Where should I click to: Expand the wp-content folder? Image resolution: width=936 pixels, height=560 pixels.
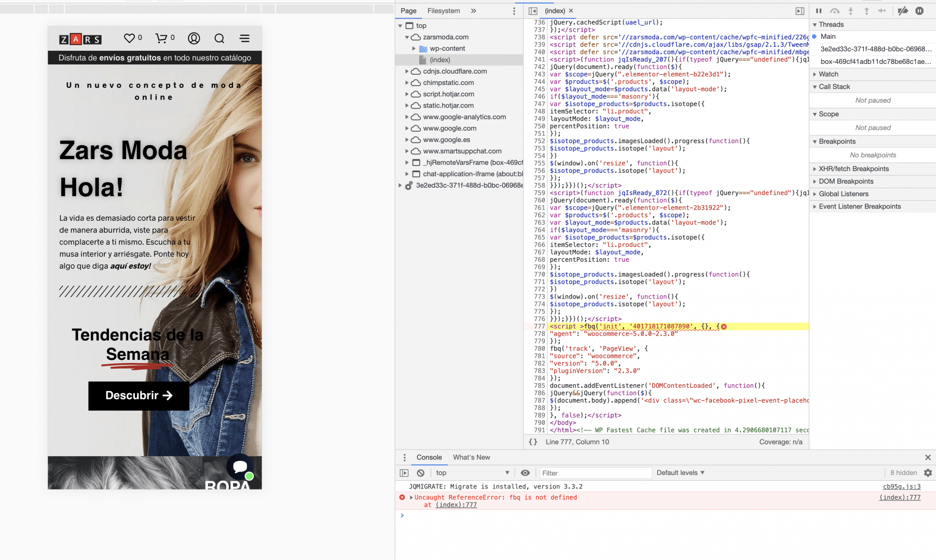[x=414, y=49]
